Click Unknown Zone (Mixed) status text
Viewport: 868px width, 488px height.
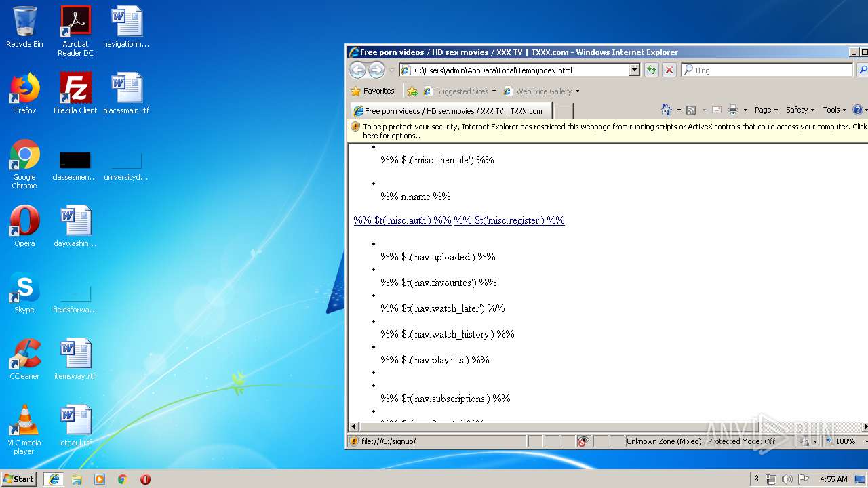[700, 441]
